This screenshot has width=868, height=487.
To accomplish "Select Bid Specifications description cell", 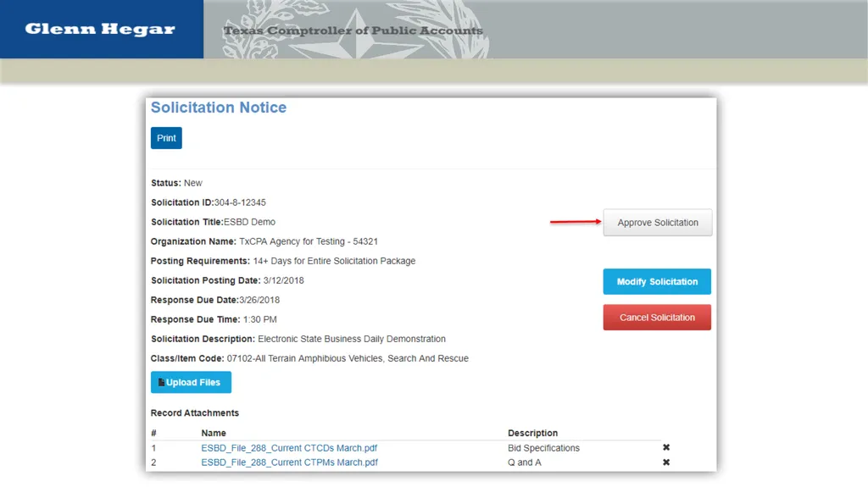I will (543, 448).
